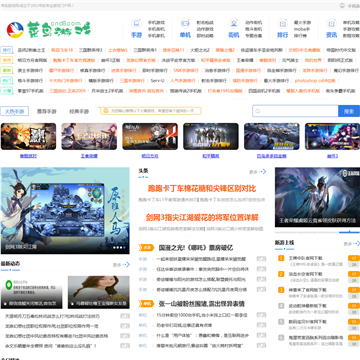Select the 火热手游 tab
The height and width of the screenshot is (360, 360).
coord(14,111)
